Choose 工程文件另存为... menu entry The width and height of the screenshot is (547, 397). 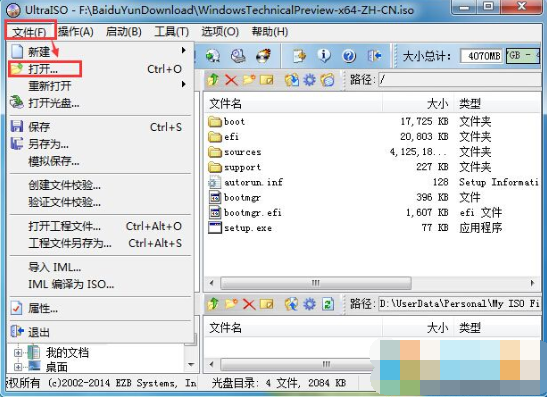coord(100,243)
